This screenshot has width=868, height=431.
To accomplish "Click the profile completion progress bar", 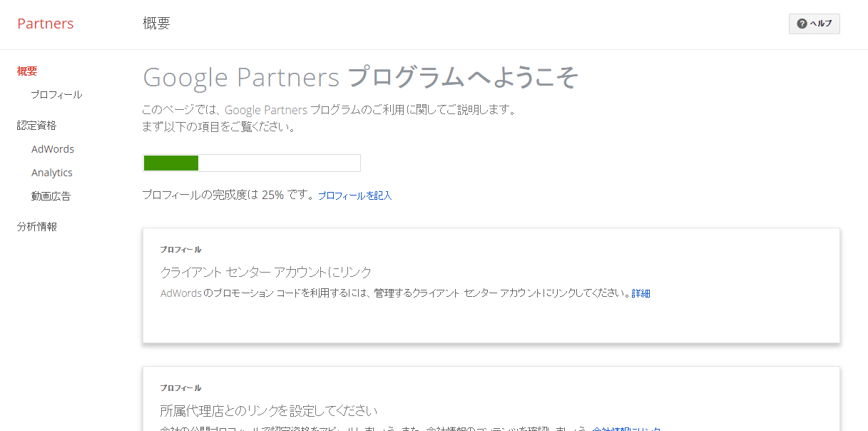I will click(252, 163).
